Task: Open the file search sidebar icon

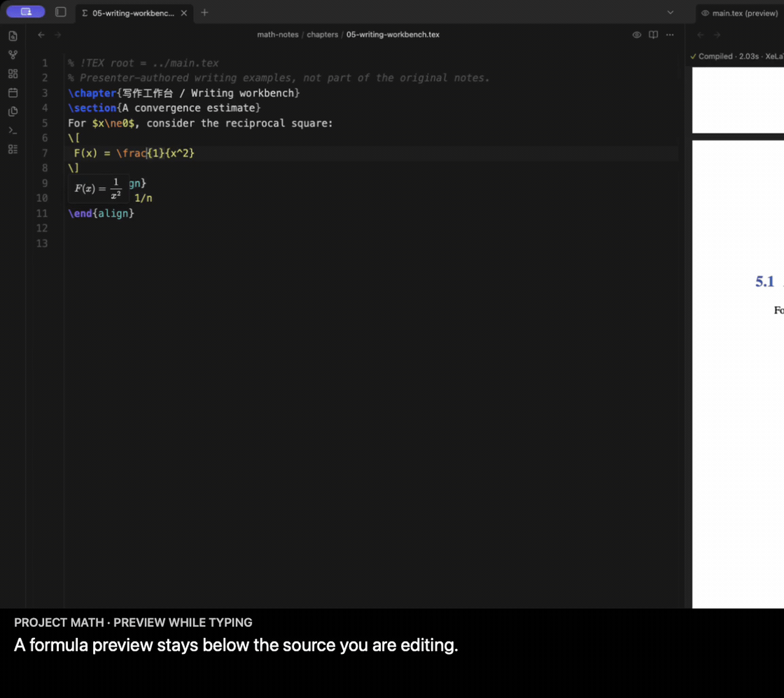Action: (x=13, y=36)
